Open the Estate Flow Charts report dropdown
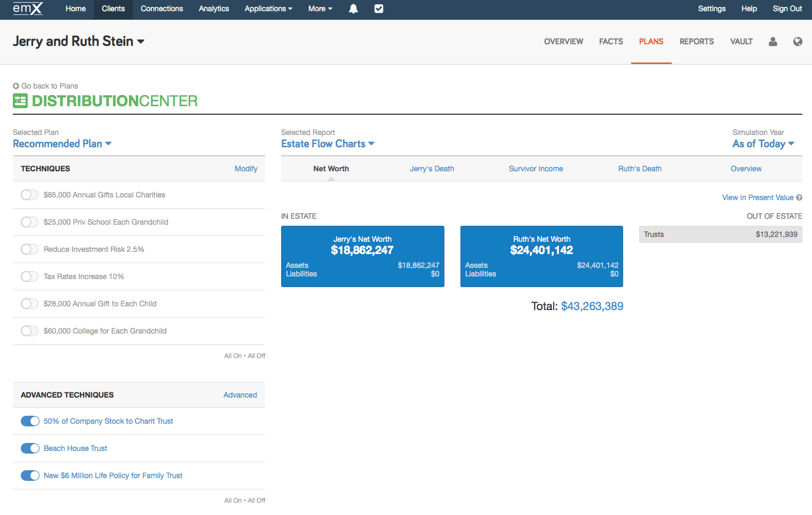This screenshot has height=515, width=812. pyautogui.click(x=328, y=144)
